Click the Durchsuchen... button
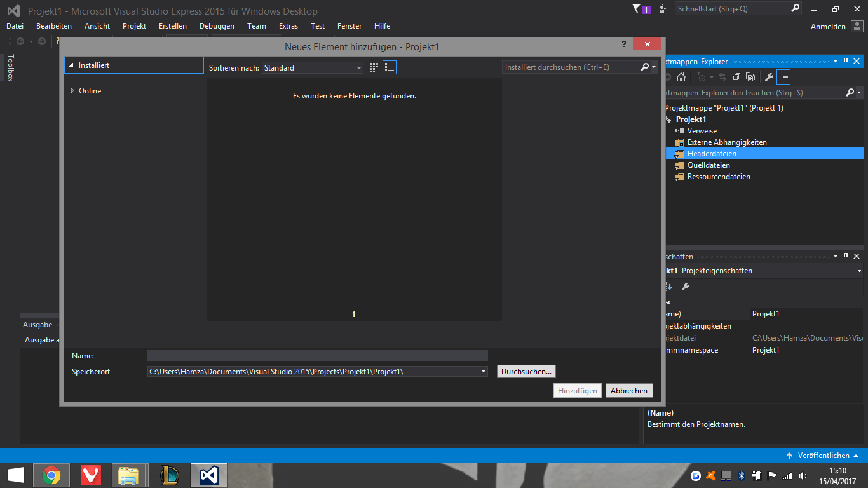Screen dimensions: 868x488 coord(526,372)
